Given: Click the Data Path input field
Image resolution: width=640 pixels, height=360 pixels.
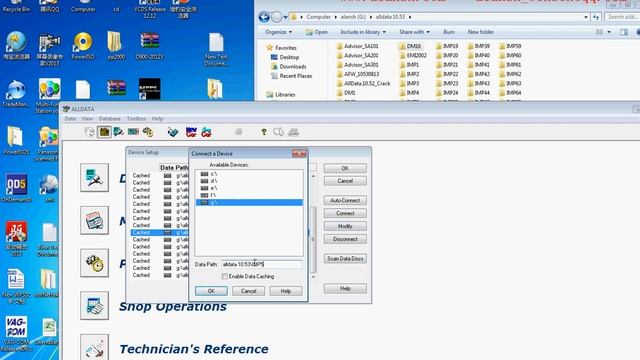Looking at the screenshot, I should [x=261, y=264].
